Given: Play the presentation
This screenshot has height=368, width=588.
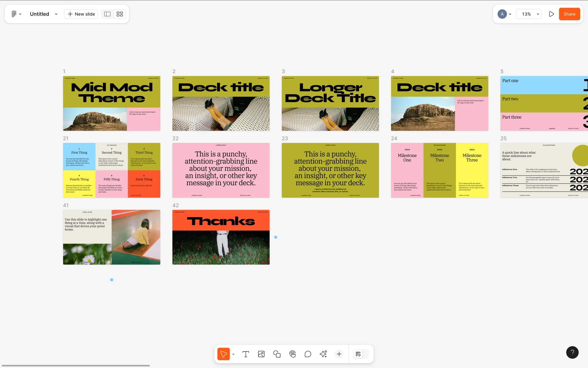Looking at the screenshot, I should (x=551, y=14).
